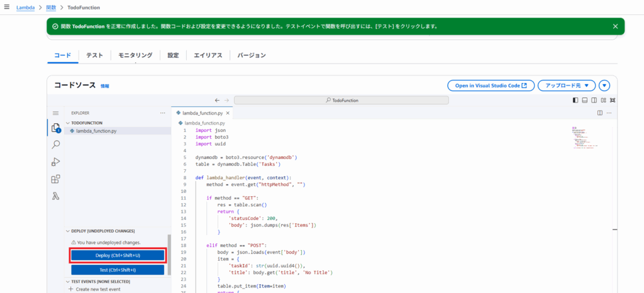Open the Extensions view icon
The width and height of the screenshot is (644, 293).
(x=55, y=179)
